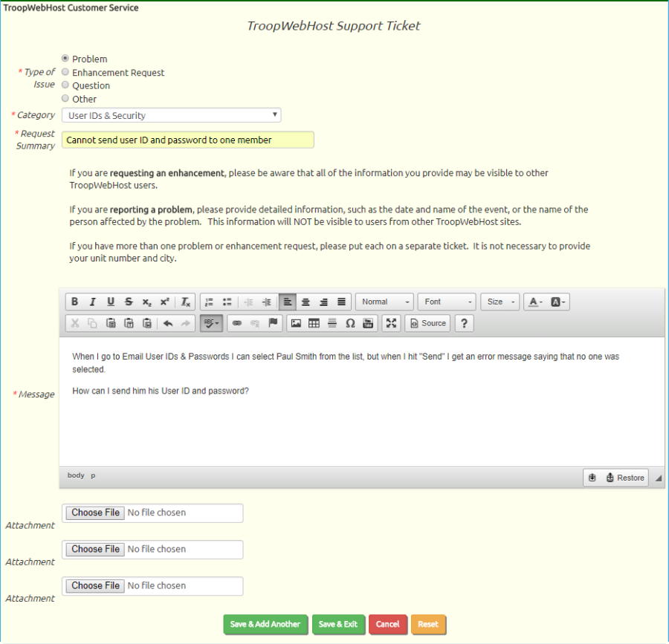Image resolution: width=669 pixels, height=644 pixels.
Task: Insert a table into the message
Action: 314,323
